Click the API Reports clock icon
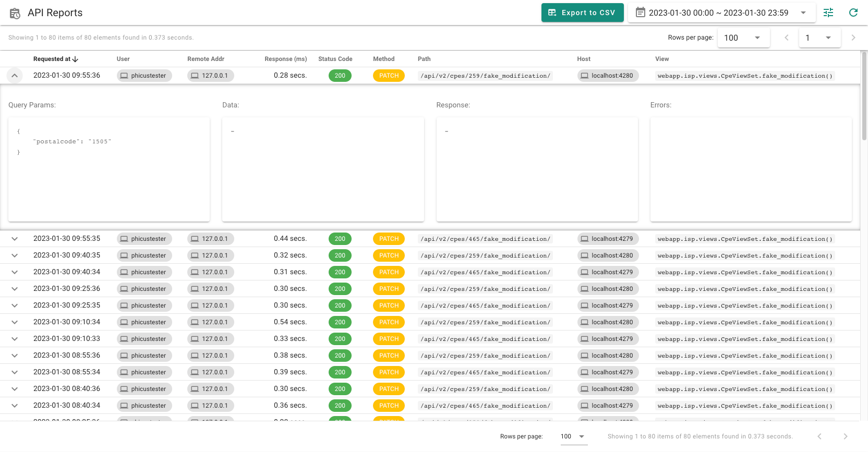868x452 pixels. pos(15,13)
